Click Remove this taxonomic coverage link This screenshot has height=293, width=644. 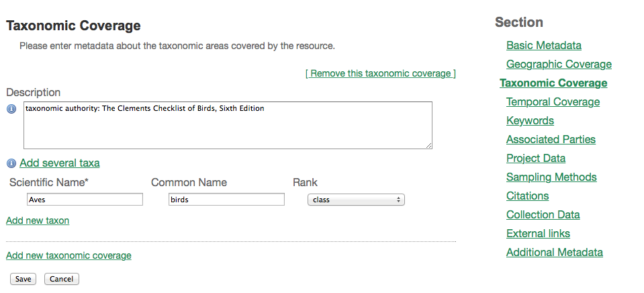click(x=380, y=73)
